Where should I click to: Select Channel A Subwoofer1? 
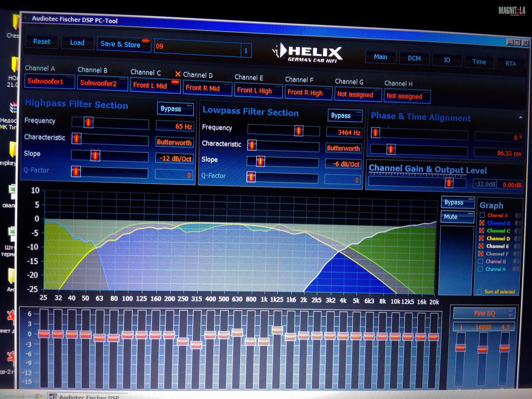tap(49, 81)
